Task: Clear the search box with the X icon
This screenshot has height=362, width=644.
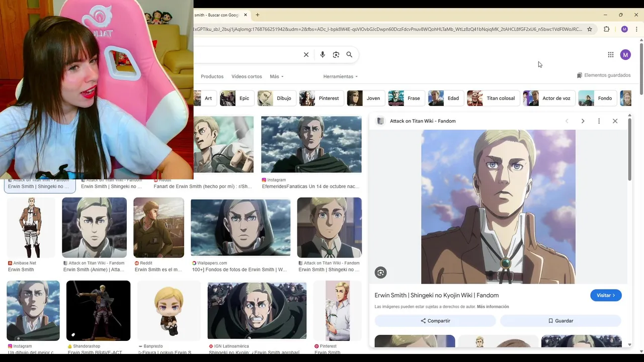Action: tap(306, 55)
